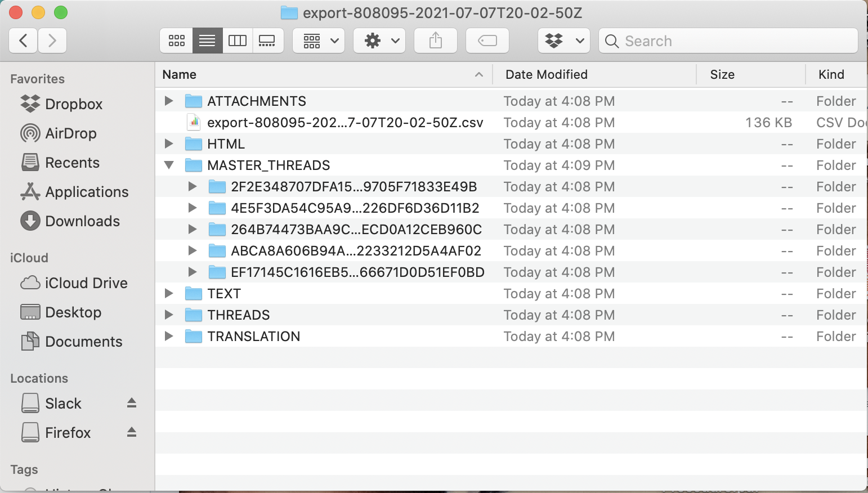868x493 pixels.
Task: Go forward with the right chevron button
Action: point(52,41)
